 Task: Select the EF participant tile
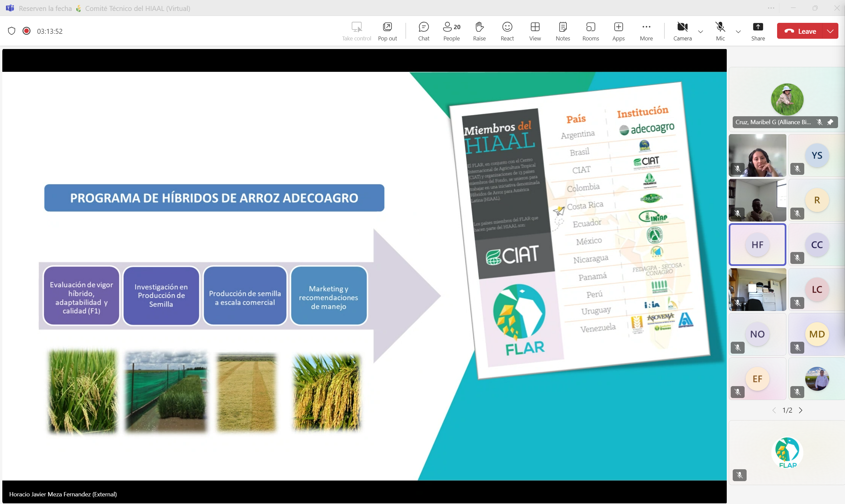pyautogui.click(x=757, y=379)
